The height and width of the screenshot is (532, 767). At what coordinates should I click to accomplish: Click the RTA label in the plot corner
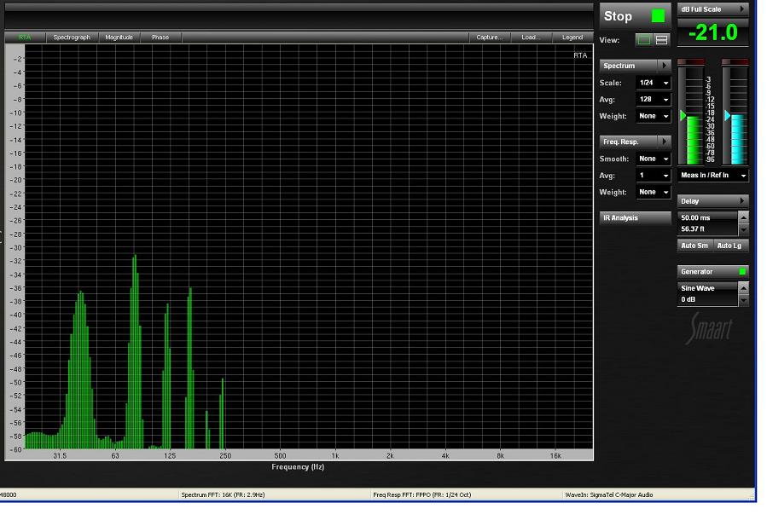[x=580, y=55]
